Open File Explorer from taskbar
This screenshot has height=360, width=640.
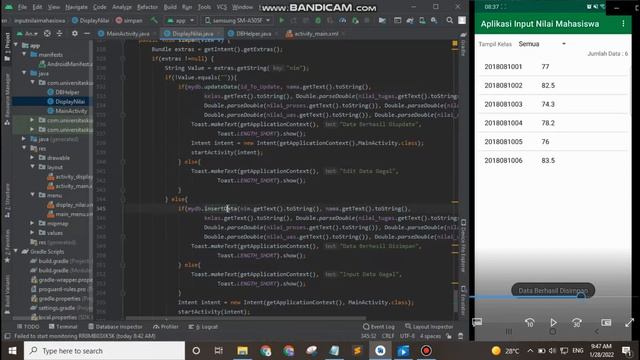tap(242, 351)
